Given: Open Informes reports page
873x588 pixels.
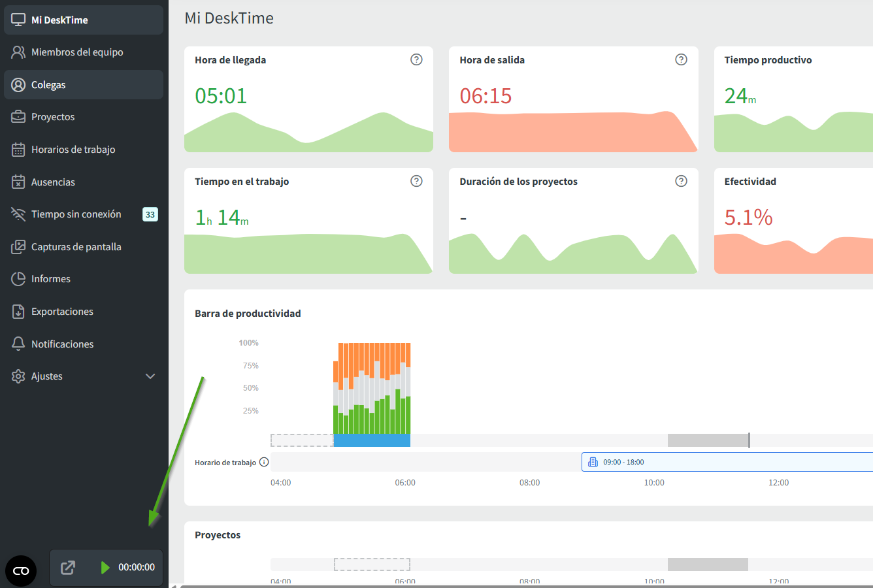Looking at the screenshot, I should click(51, 279).
